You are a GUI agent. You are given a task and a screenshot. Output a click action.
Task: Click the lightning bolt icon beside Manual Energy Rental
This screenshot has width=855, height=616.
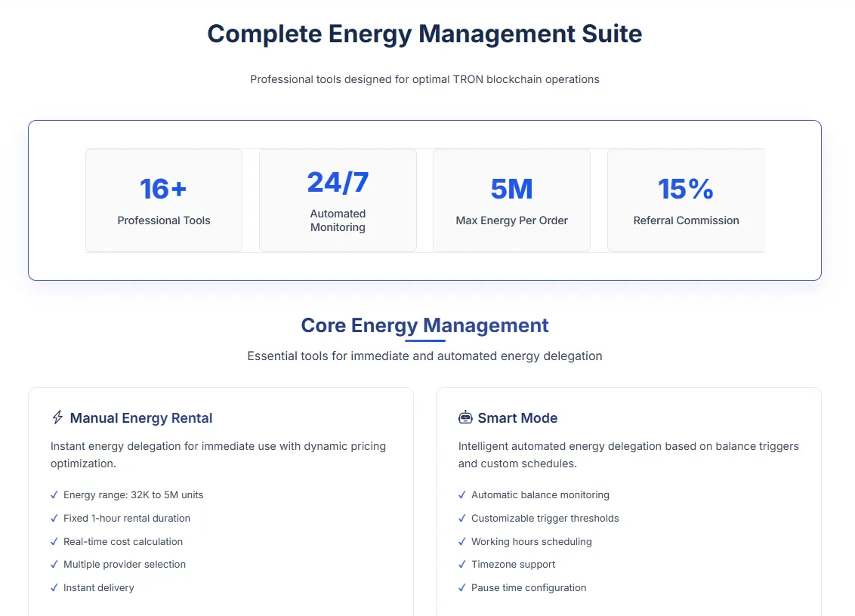pyautogui.click(x=57, y=417)
